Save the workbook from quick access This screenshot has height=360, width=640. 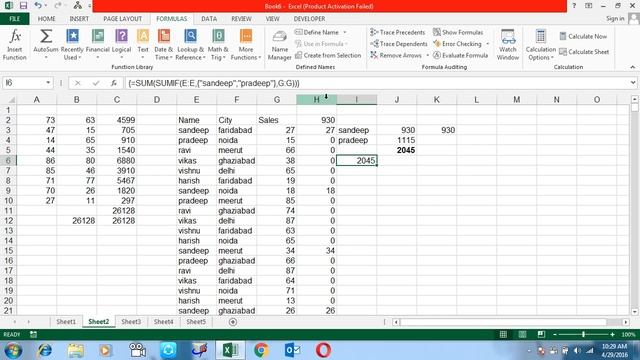click(x=23, y=6)
